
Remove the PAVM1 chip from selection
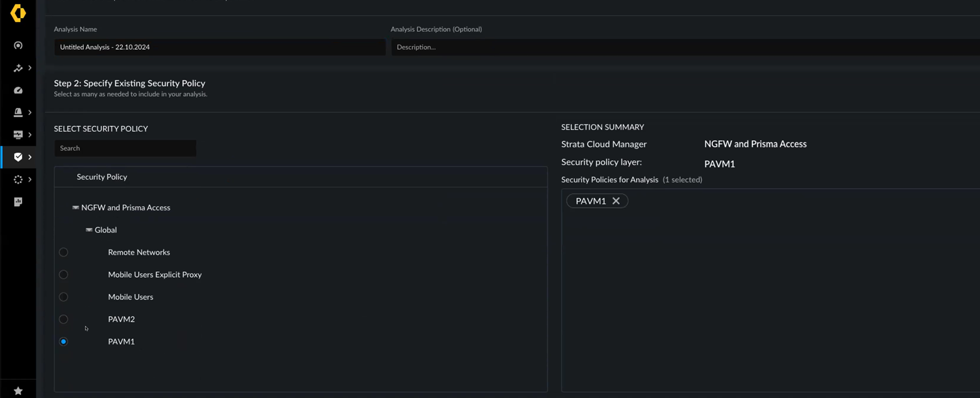click(x=616, y=201)
